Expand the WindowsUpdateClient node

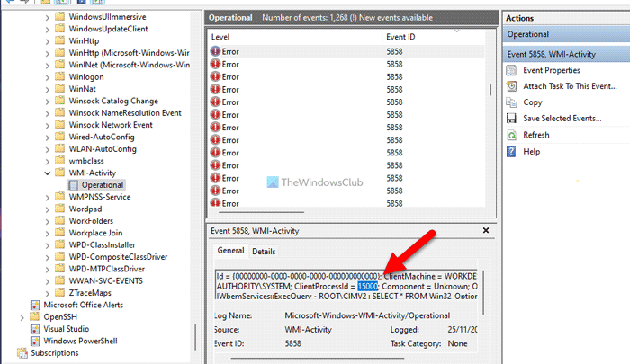tap(48, 30)
